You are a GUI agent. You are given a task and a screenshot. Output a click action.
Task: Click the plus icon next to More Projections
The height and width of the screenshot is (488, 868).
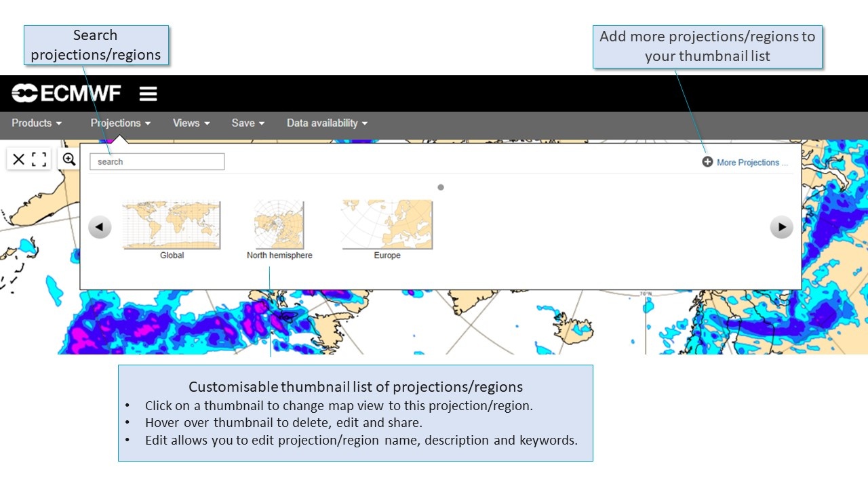pyautogui.click(x=707, y=162)
